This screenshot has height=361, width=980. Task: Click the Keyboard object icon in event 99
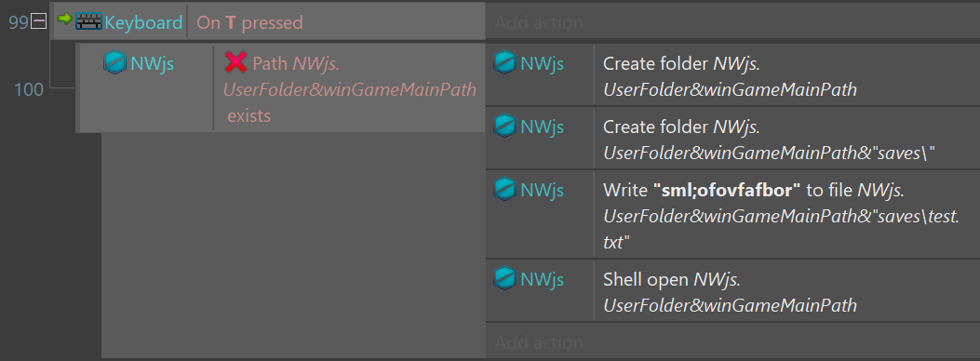tap(88, 22)
